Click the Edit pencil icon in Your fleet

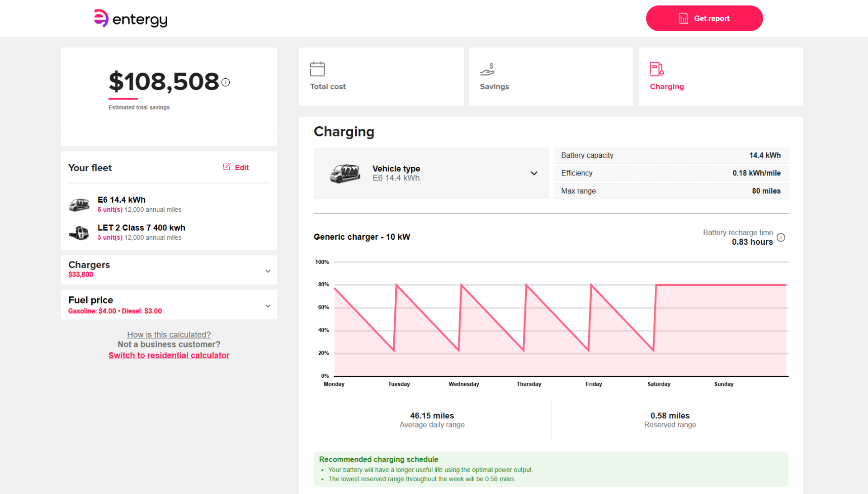[227, 167]
